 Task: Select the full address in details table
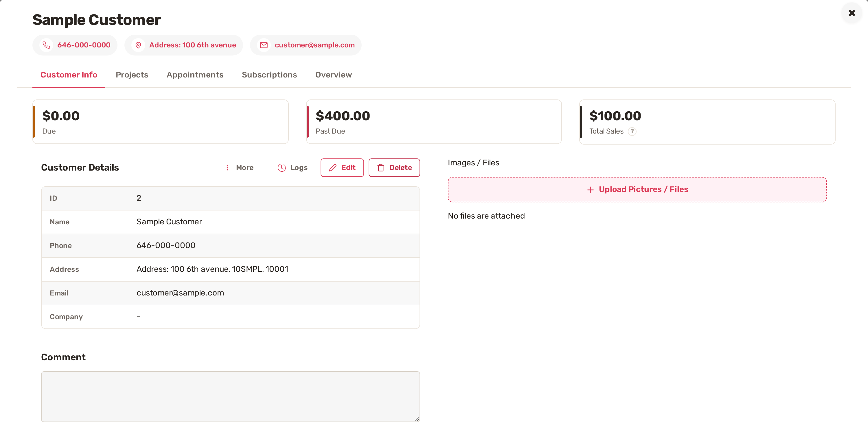[x=212, y=269]
